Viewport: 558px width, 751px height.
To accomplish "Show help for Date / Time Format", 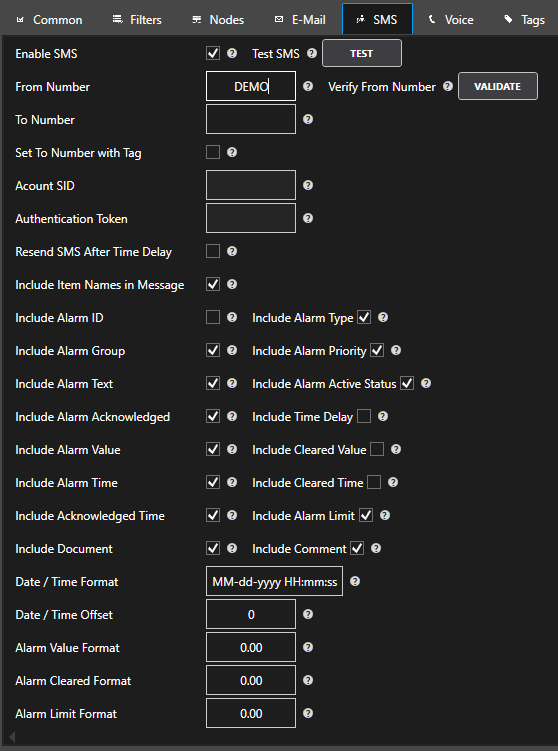I will pos(355,581).
